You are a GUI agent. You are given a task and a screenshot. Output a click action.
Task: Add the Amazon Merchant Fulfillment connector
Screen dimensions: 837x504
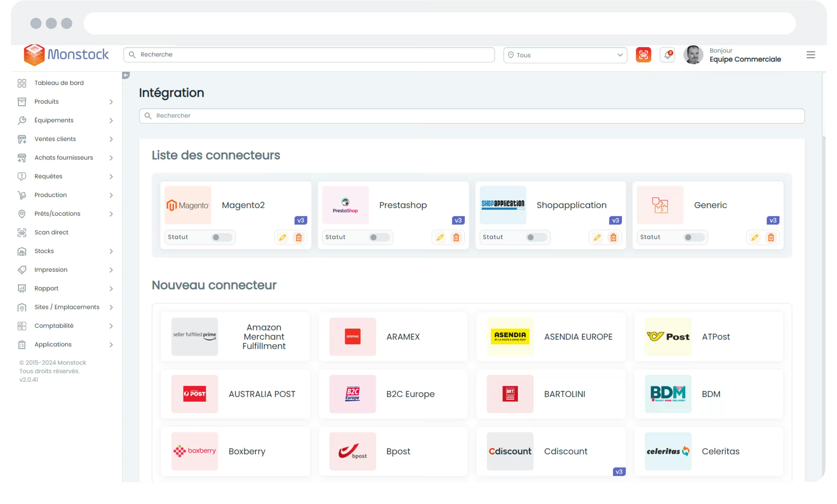(235, 337)
